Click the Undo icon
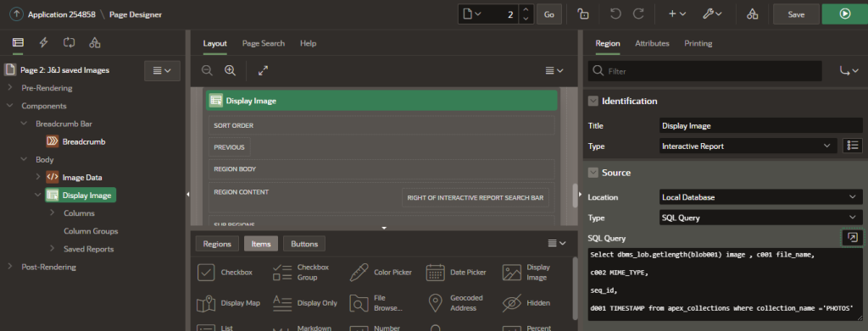868x331 pixels. [615, 14]
